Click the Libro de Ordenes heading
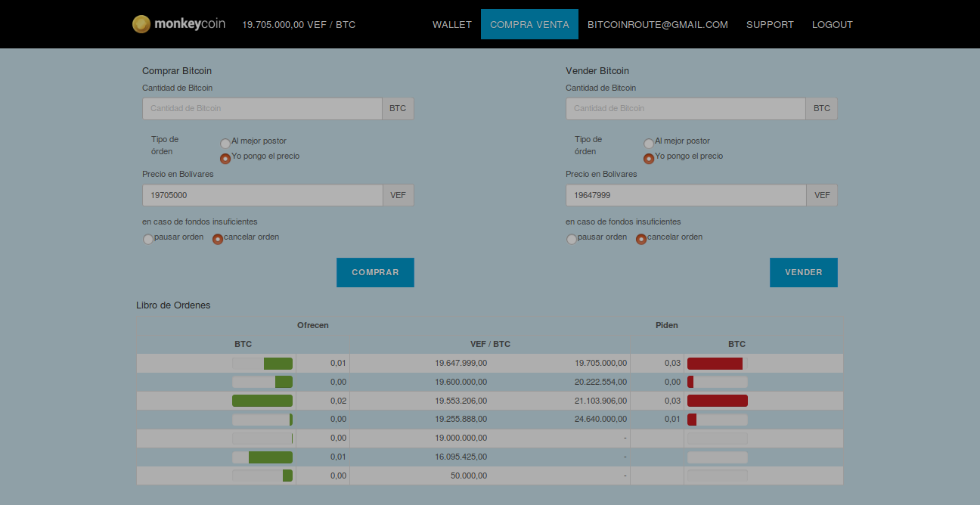Image resolution: width=980 pixels, height=505 pixels. click(173, 305)
